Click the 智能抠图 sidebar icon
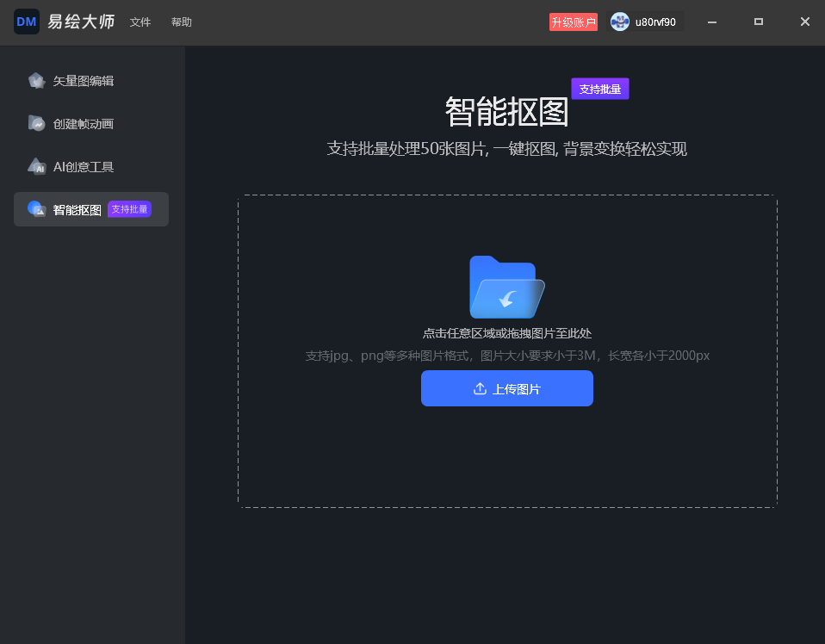The height and width of the screenshot is (644, 825). click(36, 209)
